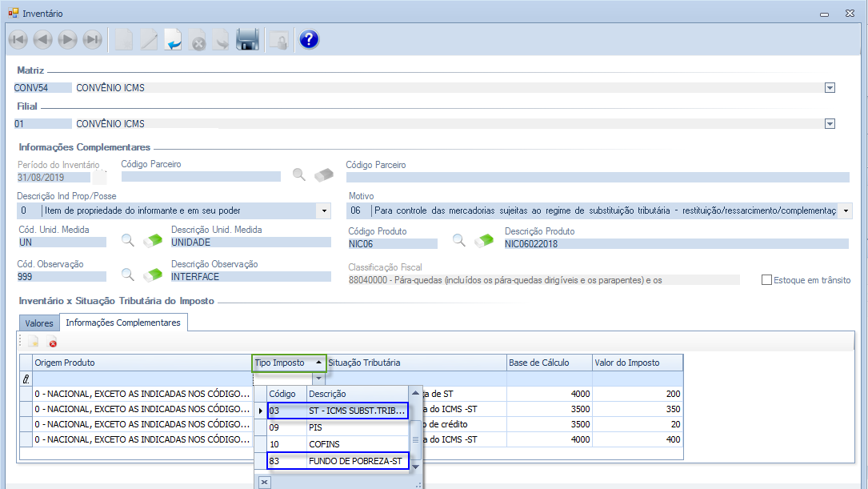Screen dimensions: 868x489
Task: Clear Cód. Unid. Medida with eraser icon
Action: point(153,241)
